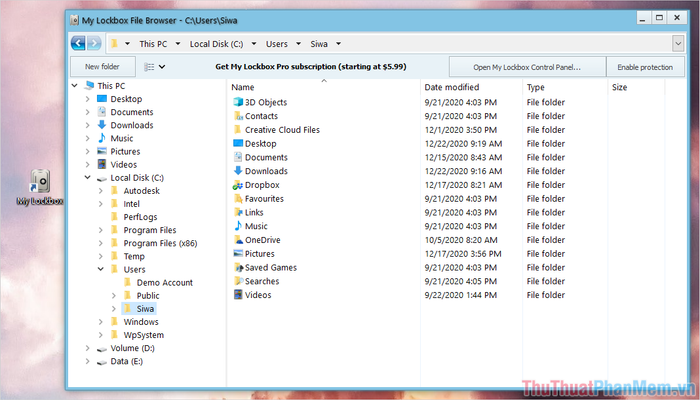Image resolution: width=700 pixels, height=400 pixels.
Task: Click the forward navigation arrow
Action: 94,43
